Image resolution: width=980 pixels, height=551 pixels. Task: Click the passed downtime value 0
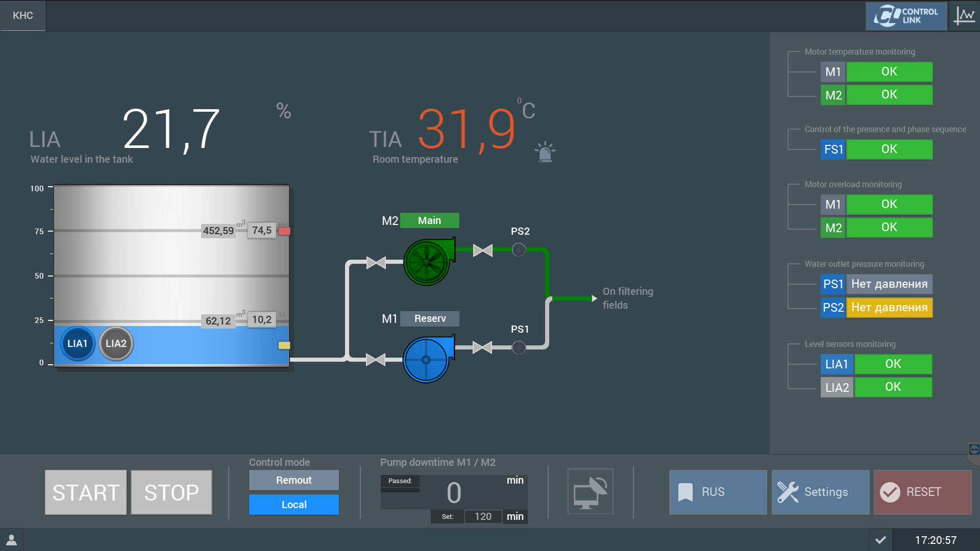click(454, 493)
